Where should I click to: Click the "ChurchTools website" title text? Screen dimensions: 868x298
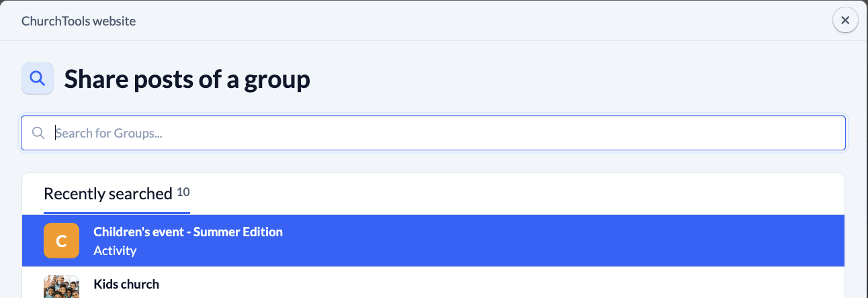79,21
